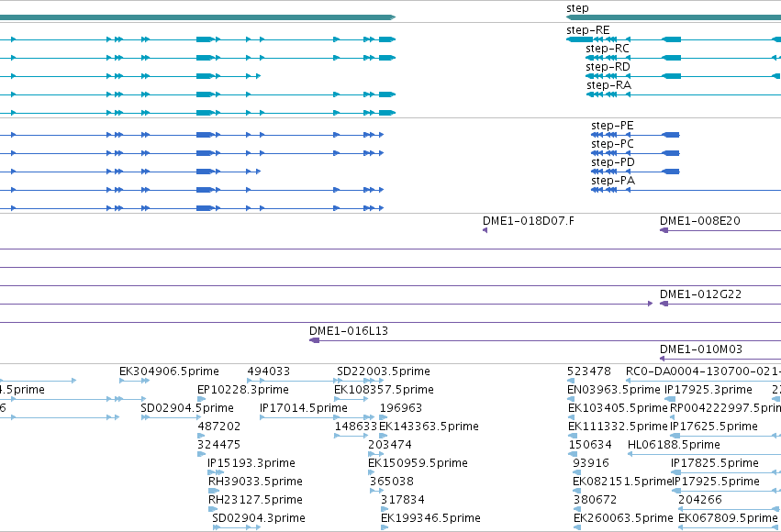The image size is (781, 532).
Task: Select the DME1-016L13 feature line
Action: click(545, 341)
